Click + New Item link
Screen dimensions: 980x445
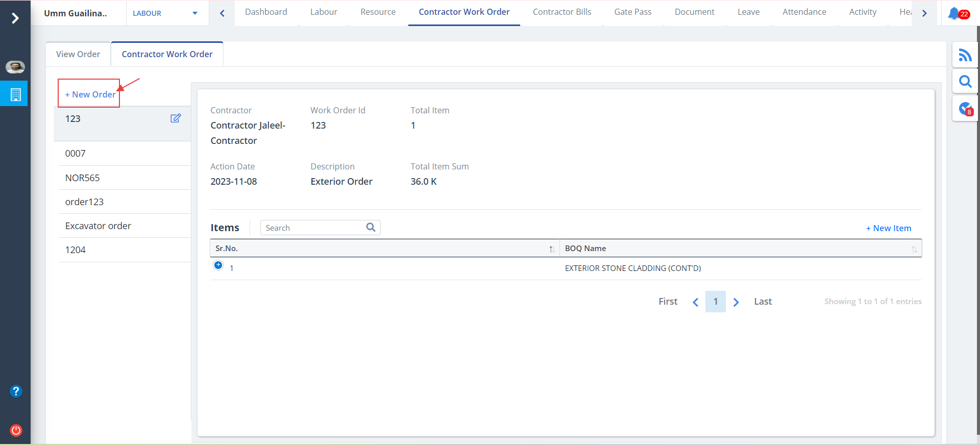pos(888,228)
